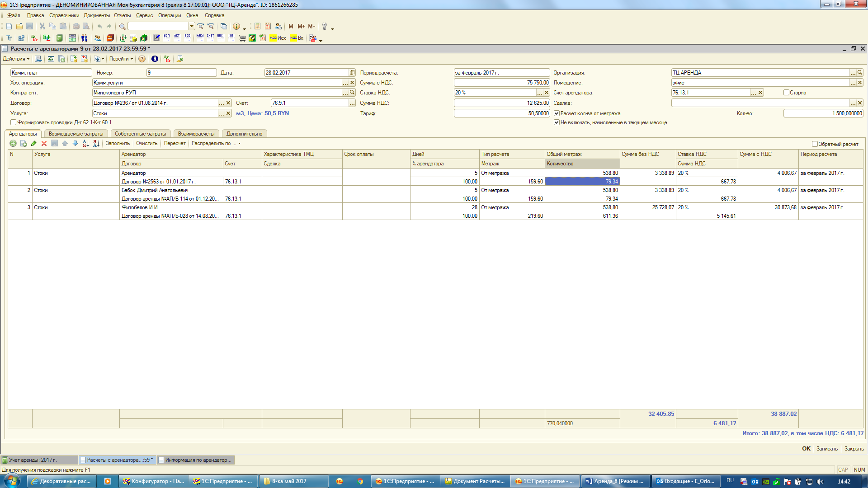Uncheck Расчет кол-ва от метража
Screen dimensions: 868x488
(x=557, y=113)
